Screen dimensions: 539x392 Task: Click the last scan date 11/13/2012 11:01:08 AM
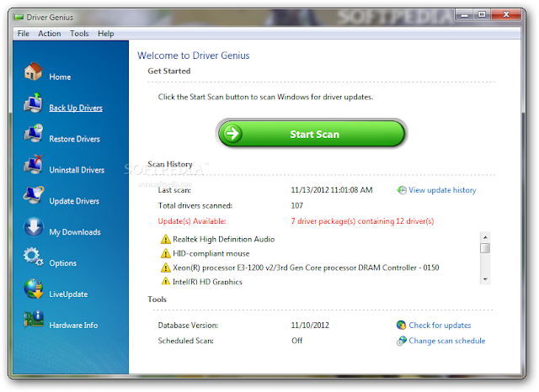[x=332, y=190]
